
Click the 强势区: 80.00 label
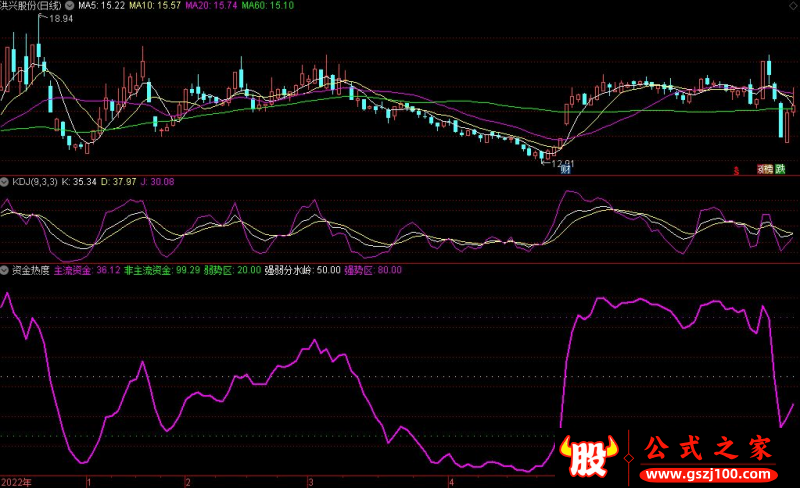pos(373,269)
